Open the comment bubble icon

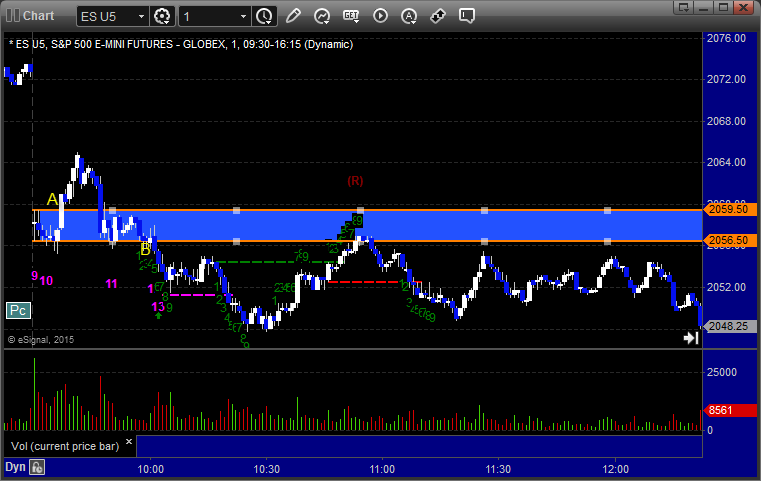[467, 16]
